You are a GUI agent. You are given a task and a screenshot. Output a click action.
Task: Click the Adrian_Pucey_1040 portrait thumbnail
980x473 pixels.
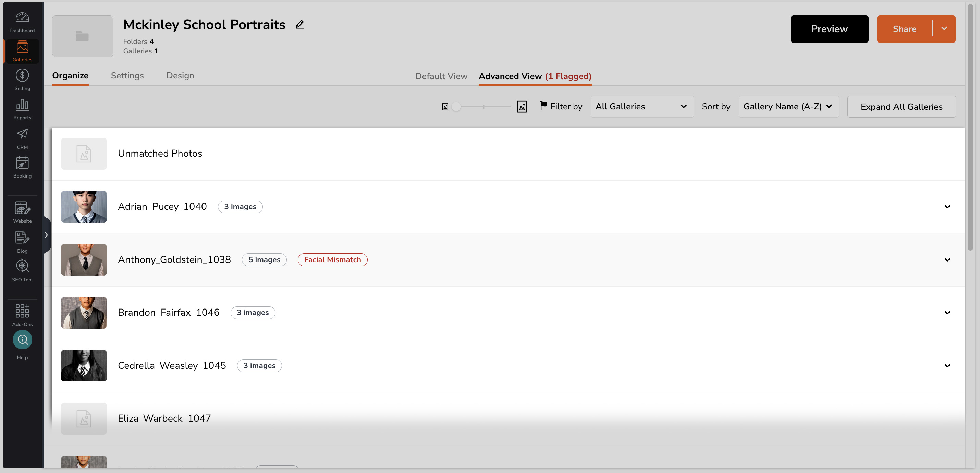click(x=84, y=207)
